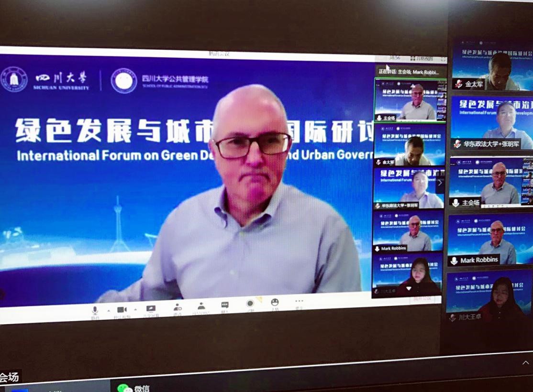Toggle the video camera on or off

[x=122, y=310]
